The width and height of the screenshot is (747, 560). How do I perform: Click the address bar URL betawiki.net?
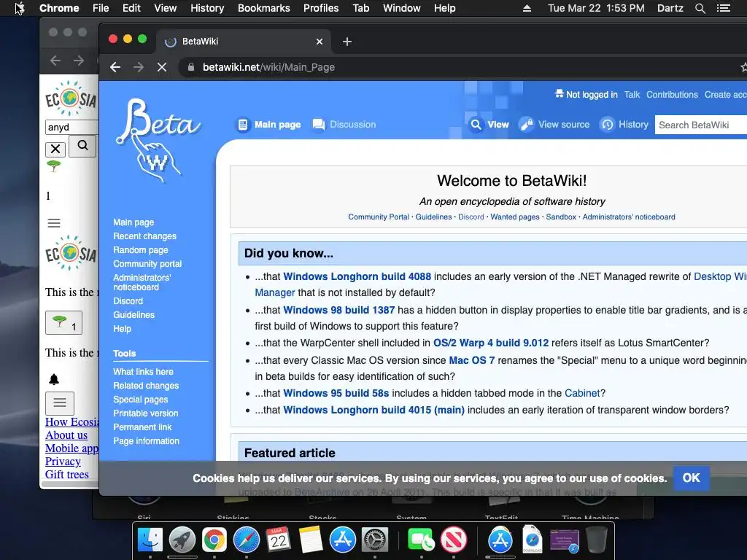coord(268,67)
